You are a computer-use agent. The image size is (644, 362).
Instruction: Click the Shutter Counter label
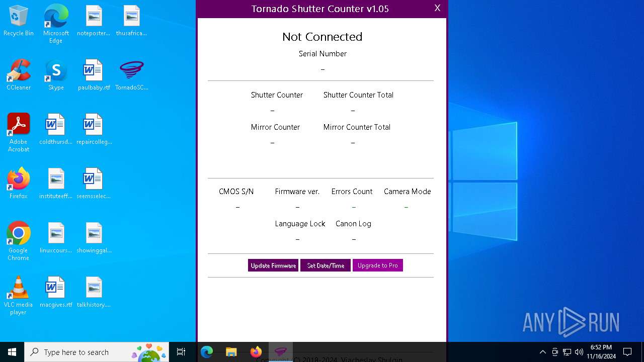[277, 95]
